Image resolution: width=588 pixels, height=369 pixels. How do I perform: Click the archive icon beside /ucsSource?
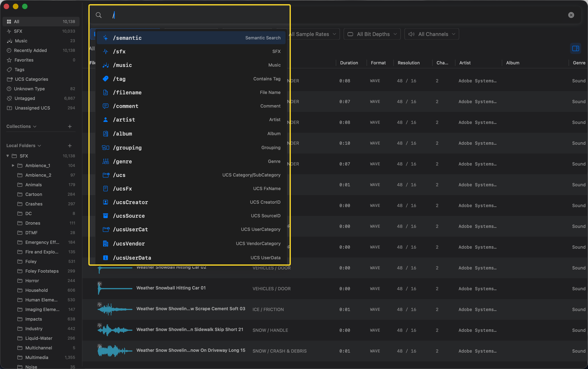[x=105, y=216]
